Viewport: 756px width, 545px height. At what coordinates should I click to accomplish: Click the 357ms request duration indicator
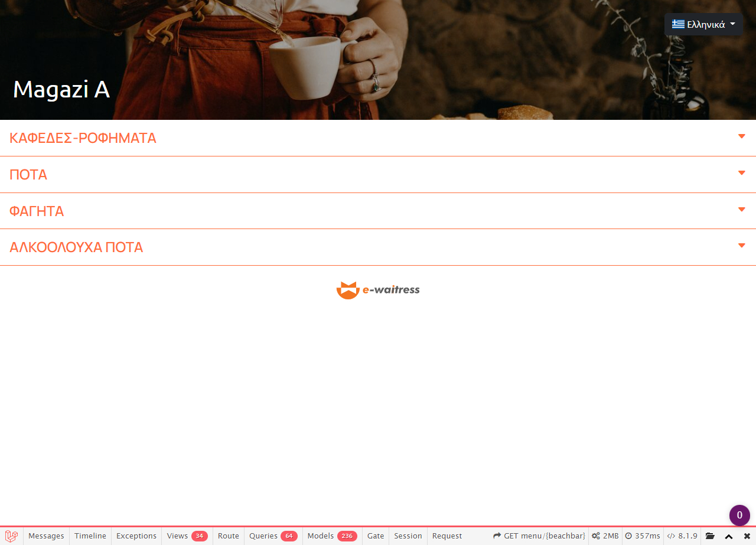[x=643, y=536]
